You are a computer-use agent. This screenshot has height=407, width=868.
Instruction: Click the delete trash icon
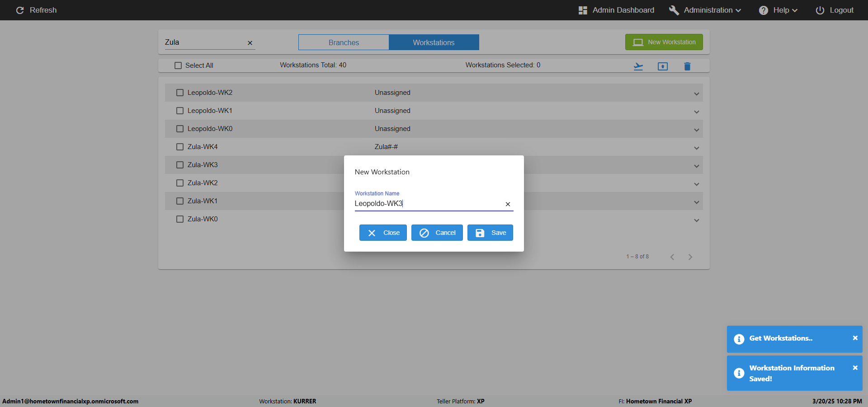[687, 66]
